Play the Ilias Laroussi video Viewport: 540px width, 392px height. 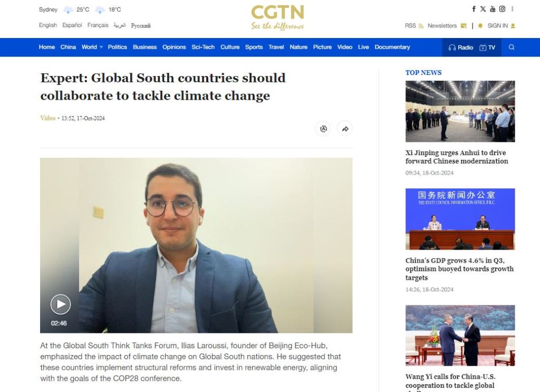coord(61,304)
